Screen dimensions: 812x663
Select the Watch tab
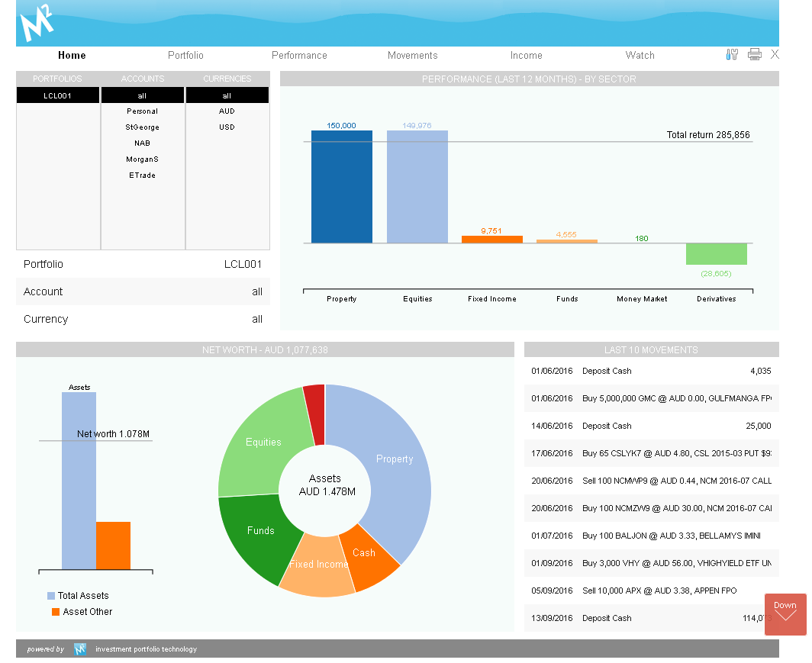pyautogui.click(x=640, y=56)
